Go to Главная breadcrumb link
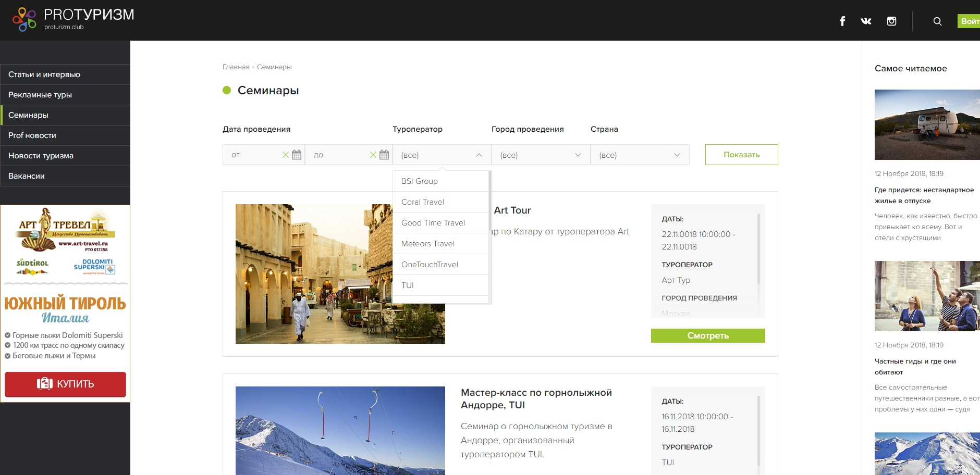Image resolution: width=980 pixels, height=475 pixels. pyautogui.click(x=236, y=67)
